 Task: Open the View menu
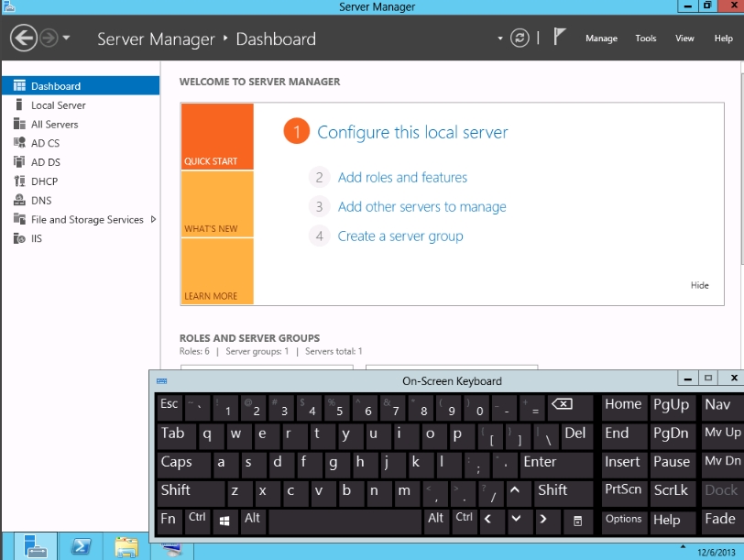point(684,38)
